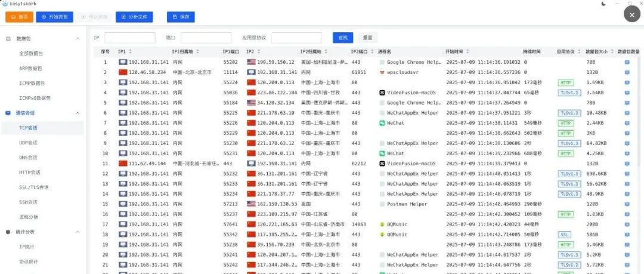Open ICMP数据包 in sidebar

tap(32, 83)
